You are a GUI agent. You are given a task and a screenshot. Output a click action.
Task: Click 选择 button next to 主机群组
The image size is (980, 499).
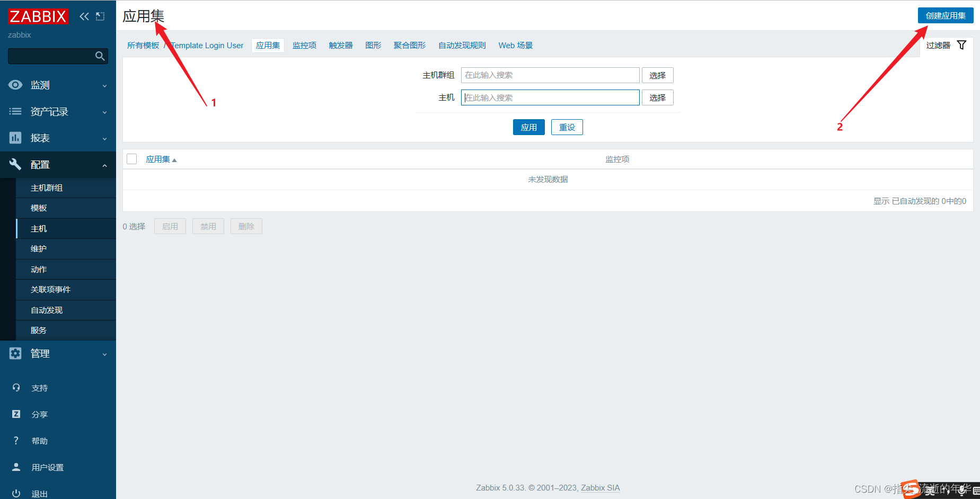pyautogui.click(x=658, y=75)
